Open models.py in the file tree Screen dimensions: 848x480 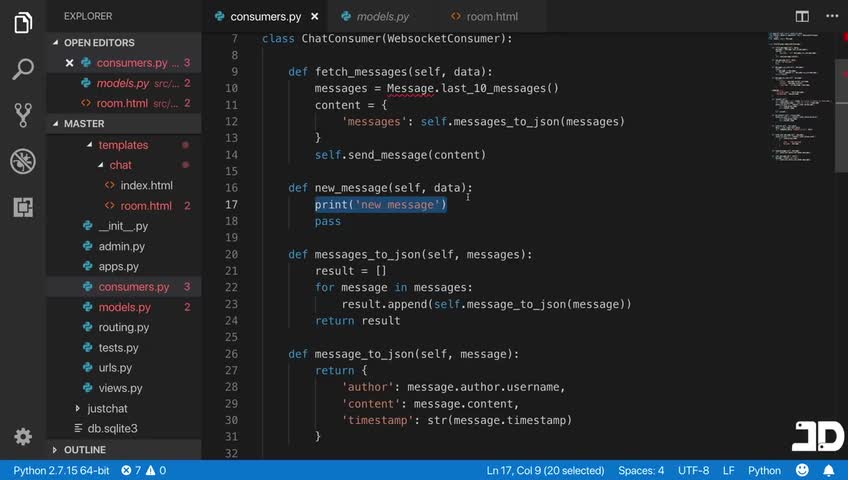123,307
